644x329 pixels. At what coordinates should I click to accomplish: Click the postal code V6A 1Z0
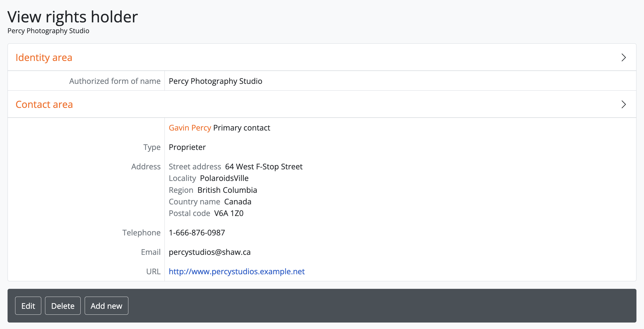[229, 213]
